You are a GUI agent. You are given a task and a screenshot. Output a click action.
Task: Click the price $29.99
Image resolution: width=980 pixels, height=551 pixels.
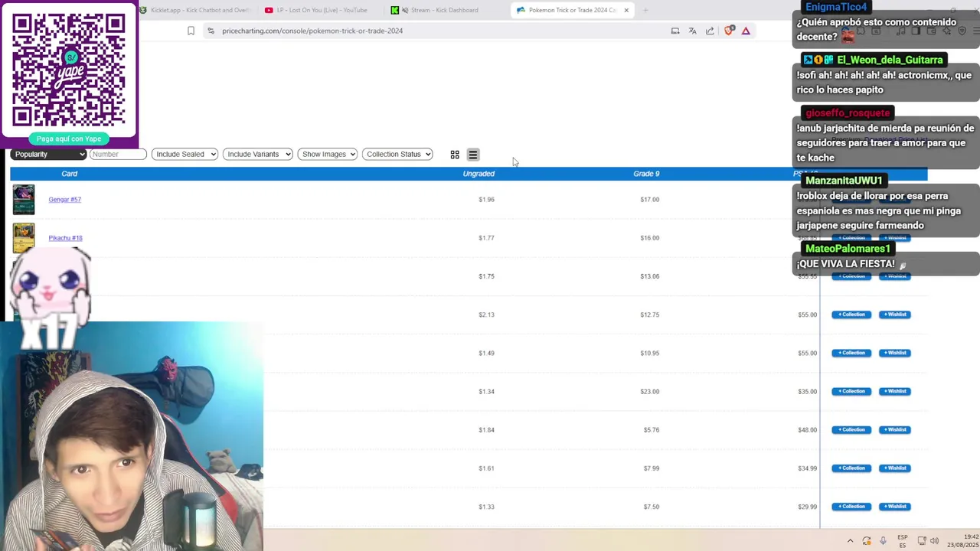pyautogui.click(x=807, y=506)
